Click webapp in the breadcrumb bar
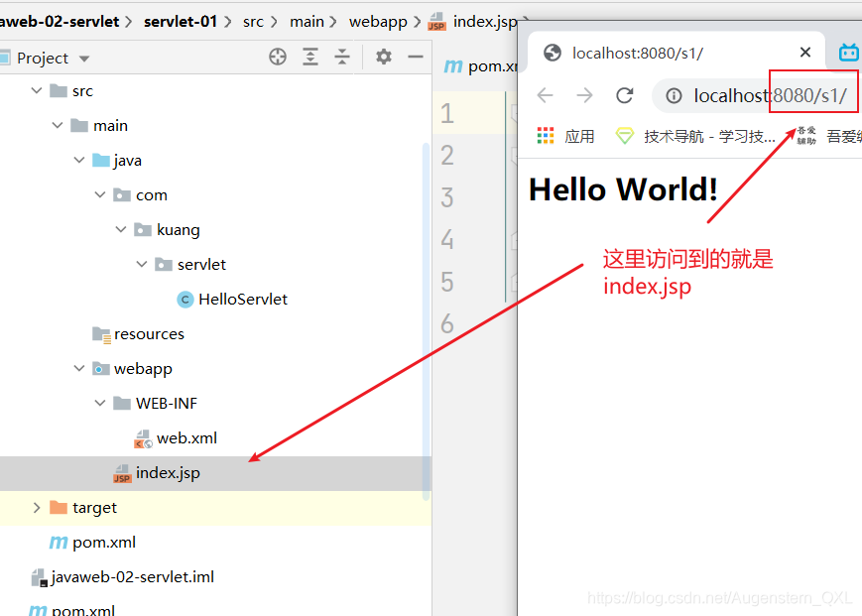862x616 pixels. click(x=378, y=22)
